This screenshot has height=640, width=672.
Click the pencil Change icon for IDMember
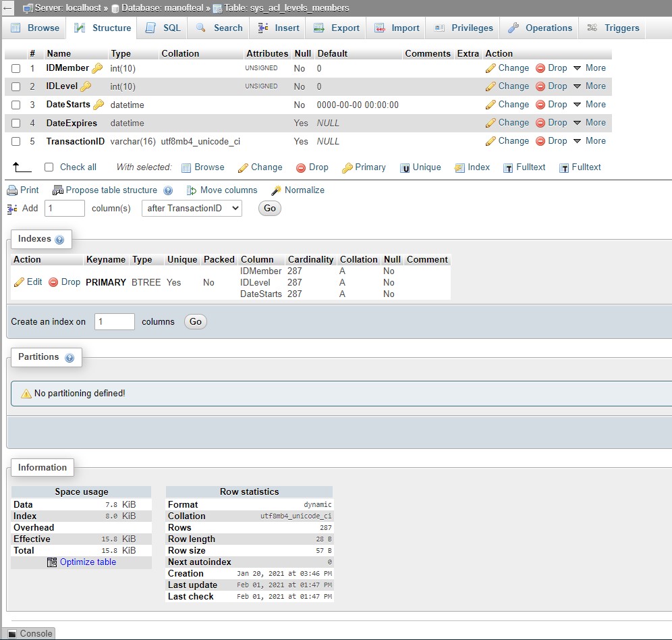click(x=491, y=68)
